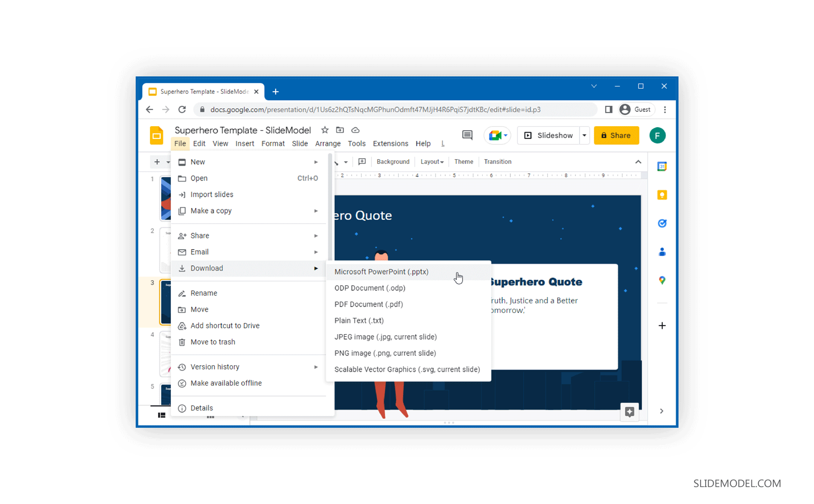
Task: Open the Google Keep side panel
Action: coord(662,195)
